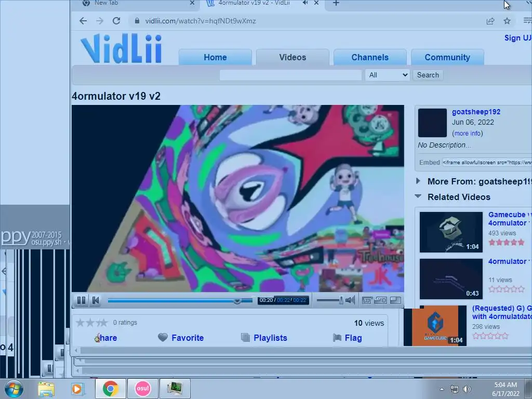The image size is (532, 399).
Task: Open the Playlists link
Action: [270, 338]
